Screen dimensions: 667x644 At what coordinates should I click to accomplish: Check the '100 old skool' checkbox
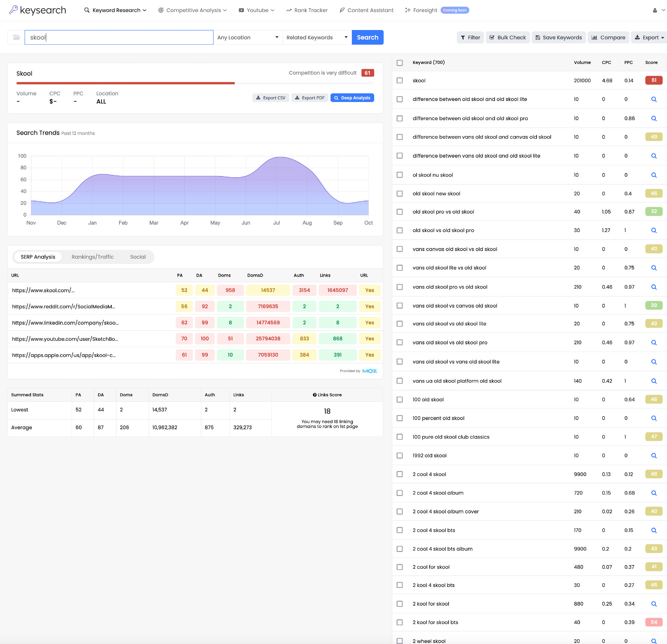(400, 400)
